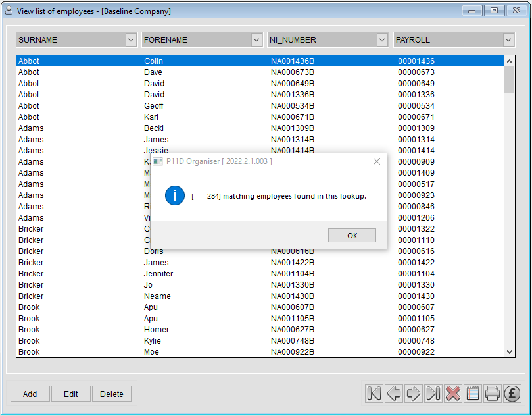Open the FORENAME filter dropdown

click(x=256, y=39)
